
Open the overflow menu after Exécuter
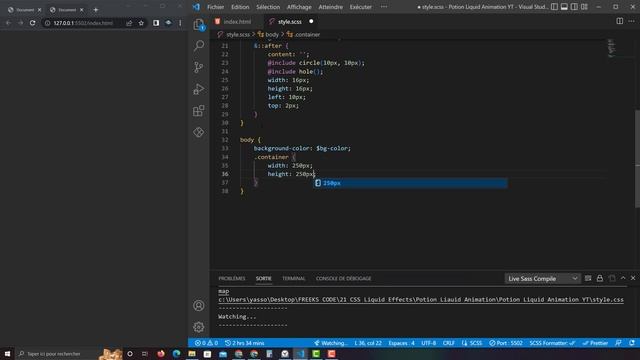pos(384,7)
